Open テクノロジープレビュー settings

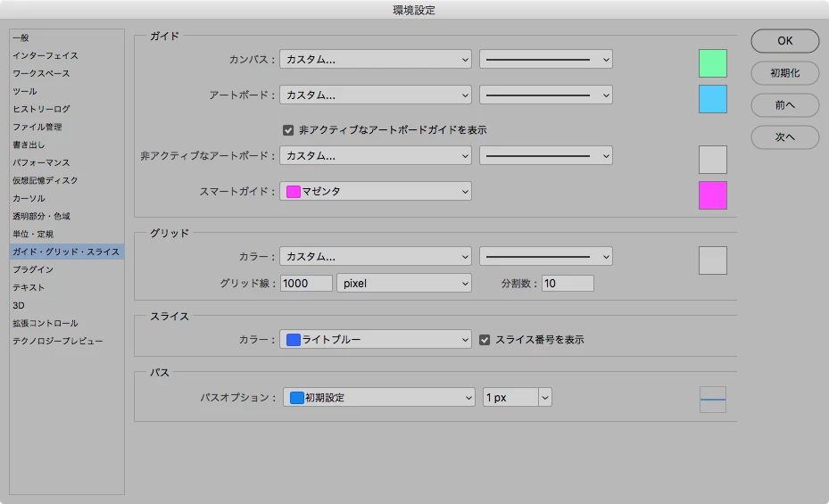(58, 342)
